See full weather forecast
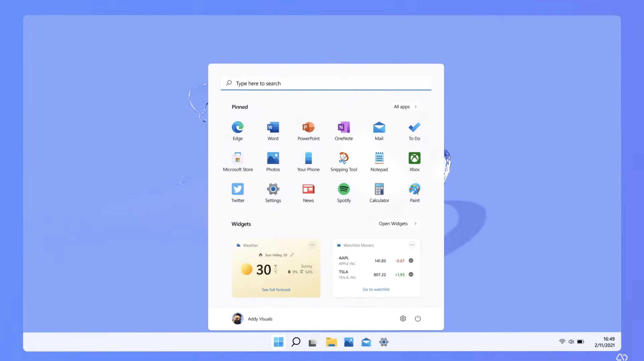The width and height of the screenshot is (644, 361). tap(275, 289)
